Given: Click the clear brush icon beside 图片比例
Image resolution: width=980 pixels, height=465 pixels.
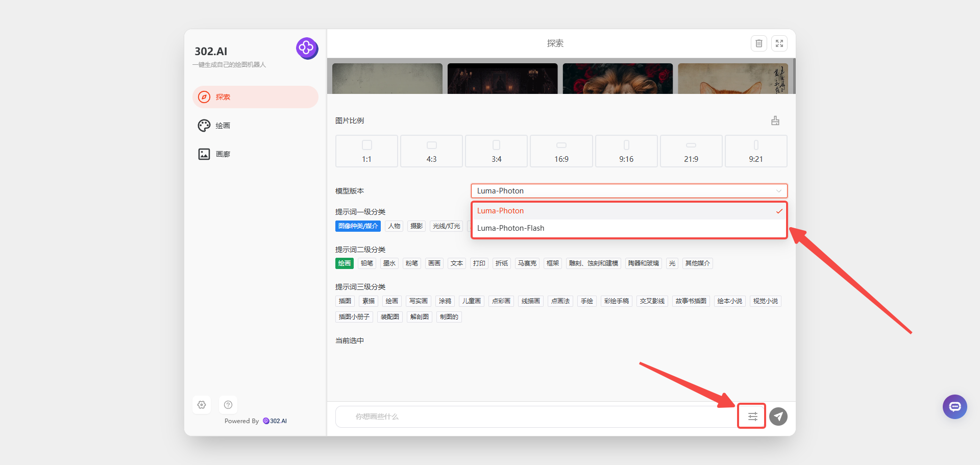Looking at the screenshot, I should coord(775,121).
